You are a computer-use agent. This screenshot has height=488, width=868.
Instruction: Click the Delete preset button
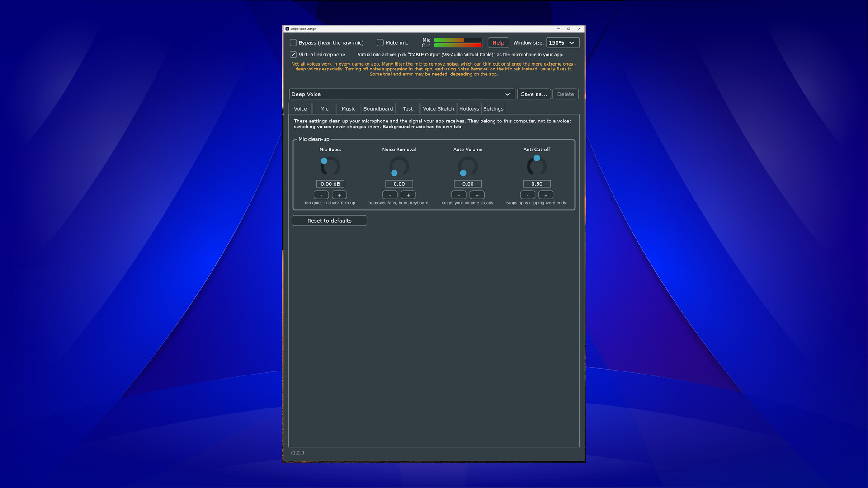click(565, 94)
